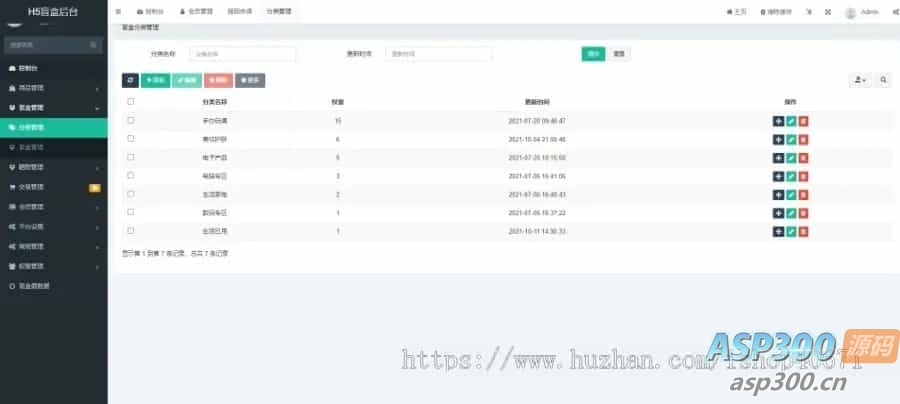Click the dark refresh icon button above the table
The image size is (900, 404).
pyautogui.click(x=130, y=80)
